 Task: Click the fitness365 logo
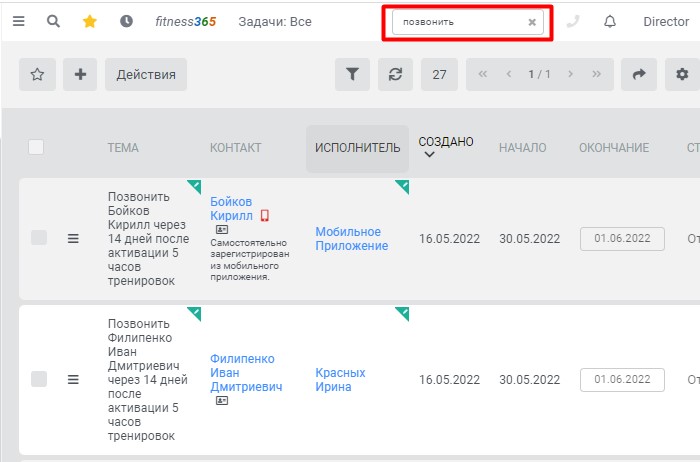pyautogui.click(x=186, y=21)
